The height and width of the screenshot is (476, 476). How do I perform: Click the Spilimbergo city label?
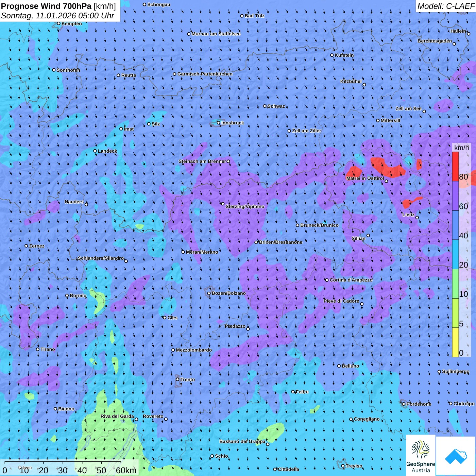[x=456, y=371]
